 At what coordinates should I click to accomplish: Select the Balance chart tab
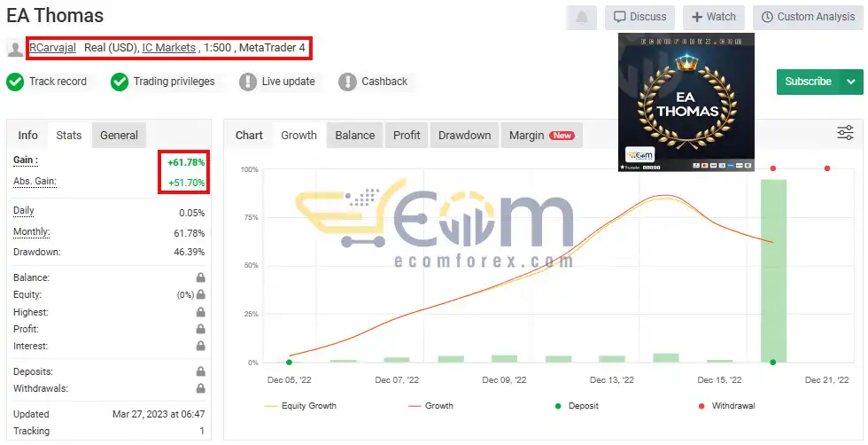[x=355, y=136]
